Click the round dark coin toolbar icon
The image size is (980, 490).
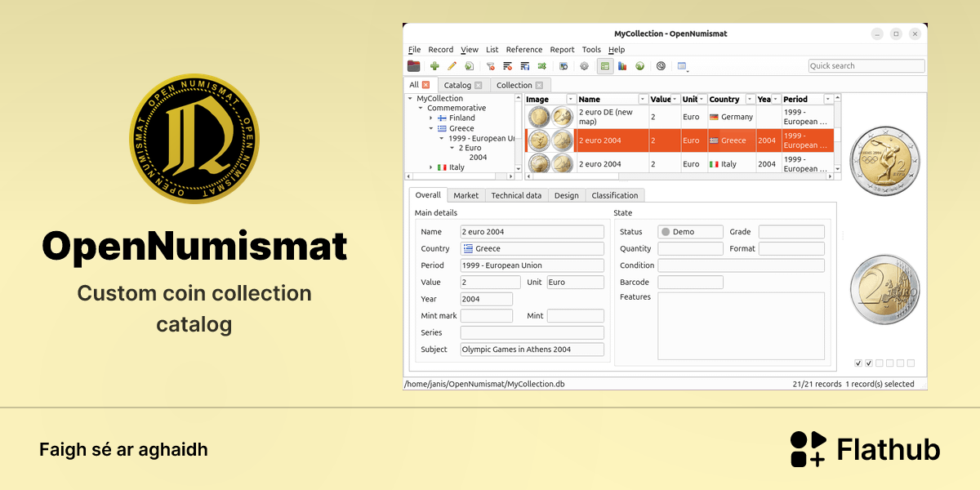tap(661, 66)
